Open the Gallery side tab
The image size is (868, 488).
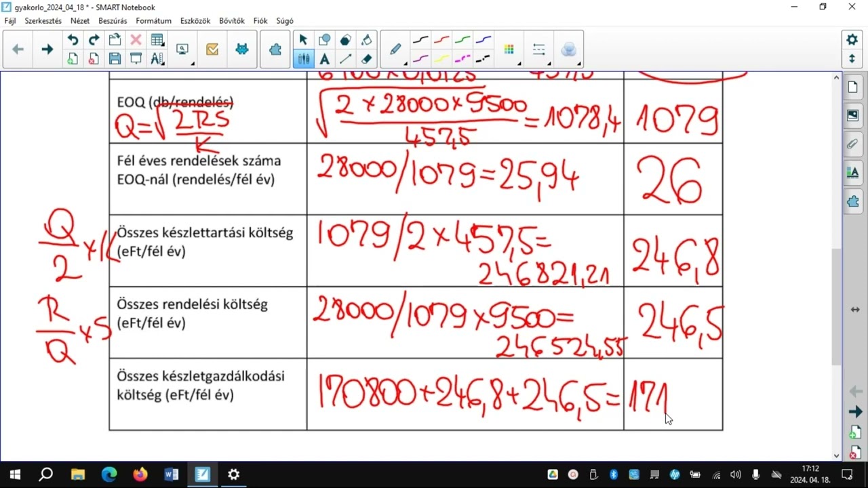pyautogui.click(x=853, y=116)
